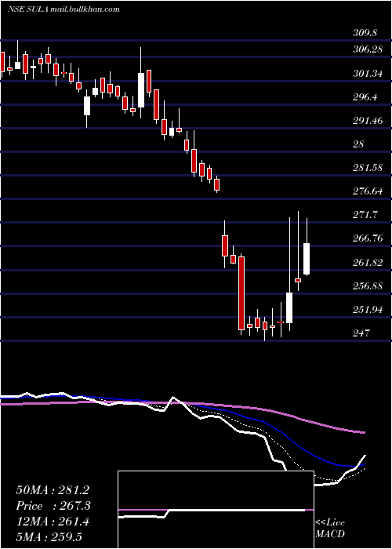
Task: Click the 291.46 price axis label
Action: [x=367, y=121]
